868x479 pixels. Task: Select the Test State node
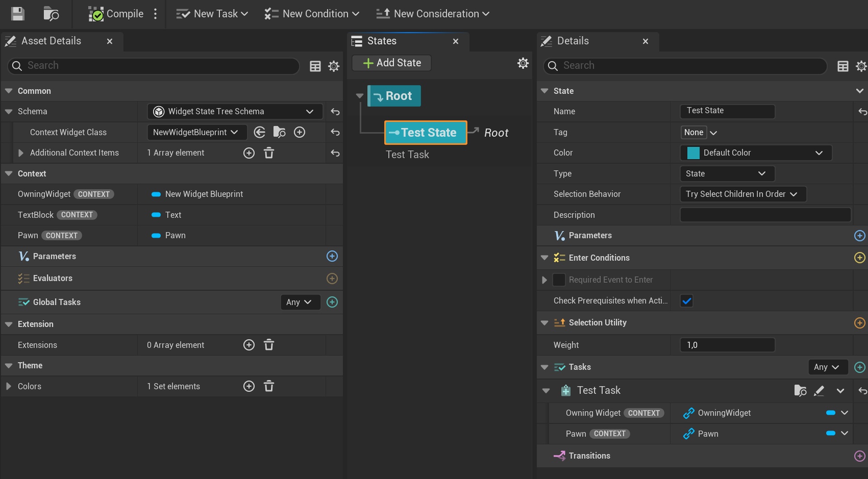(x=425, y=133)
